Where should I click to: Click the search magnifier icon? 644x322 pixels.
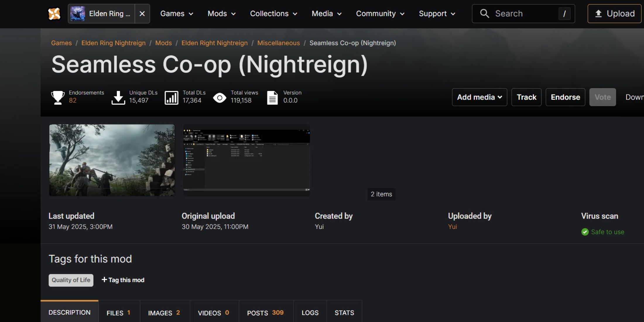coord(484,13)
